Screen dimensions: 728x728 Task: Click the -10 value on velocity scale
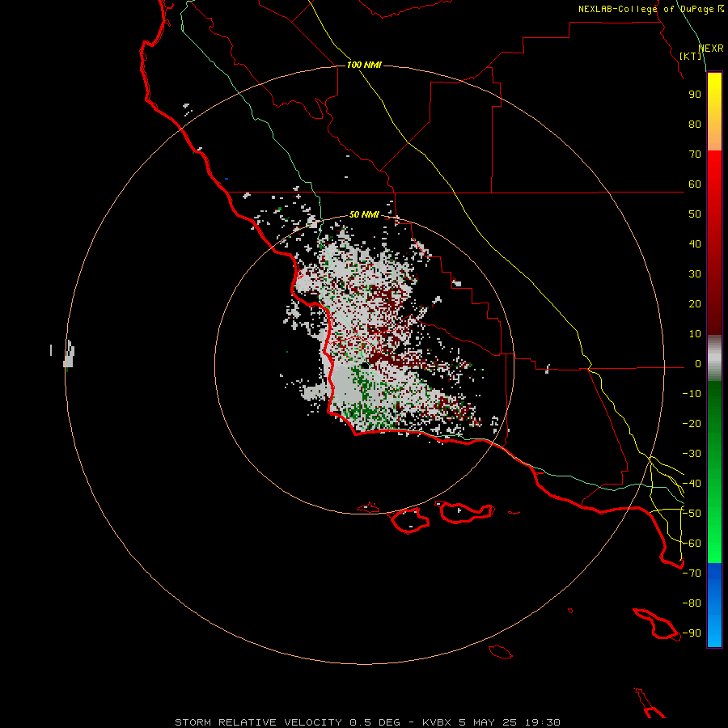[692, 394]
